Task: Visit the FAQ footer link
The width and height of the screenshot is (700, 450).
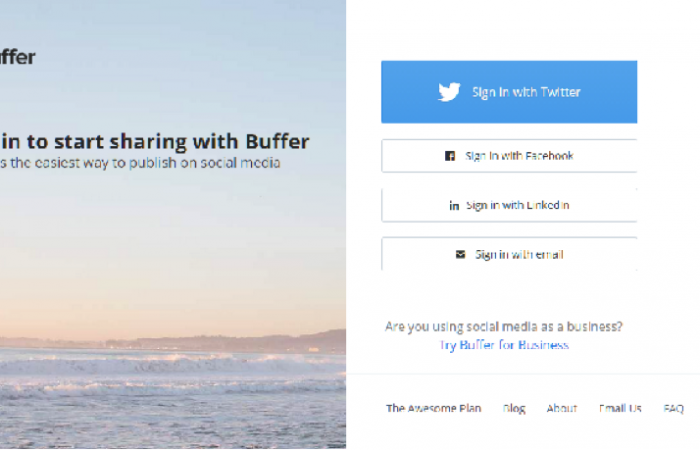Action: (673, 408)
